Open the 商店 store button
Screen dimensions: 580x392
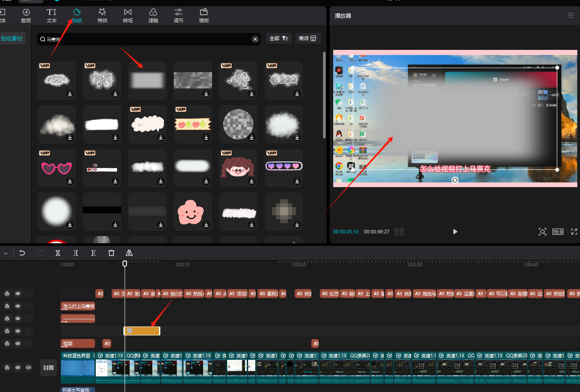click(308, 39)
